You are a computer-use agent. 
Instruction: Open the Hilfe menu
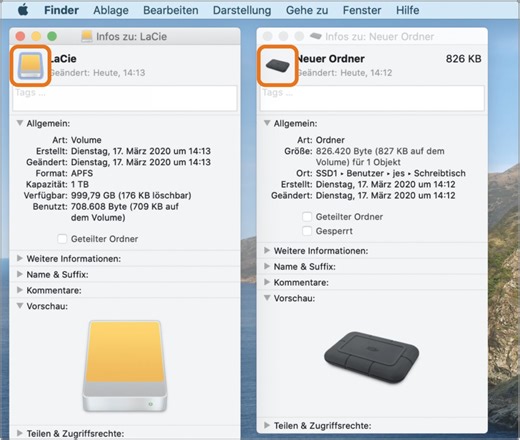coord(408,10)
